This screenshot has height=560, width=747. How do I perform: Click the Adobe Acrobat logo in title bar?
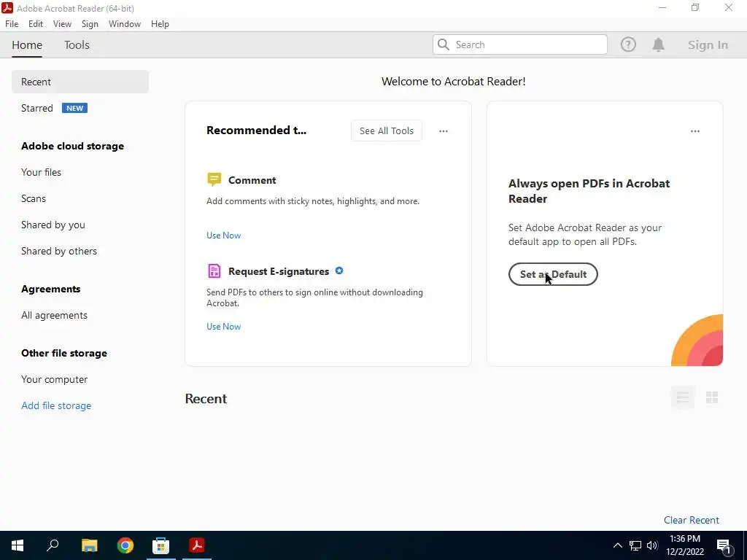[7, 8]
